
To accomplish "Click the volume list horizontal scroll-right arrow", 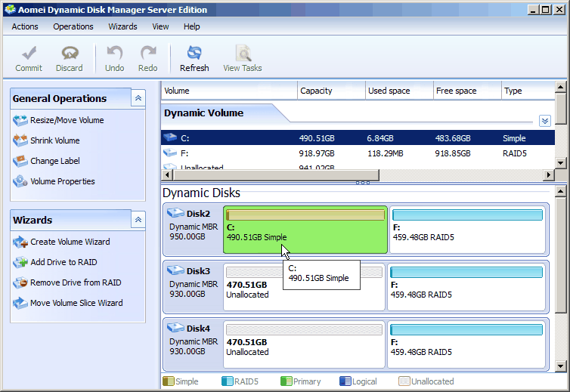I will click(549, 175).
